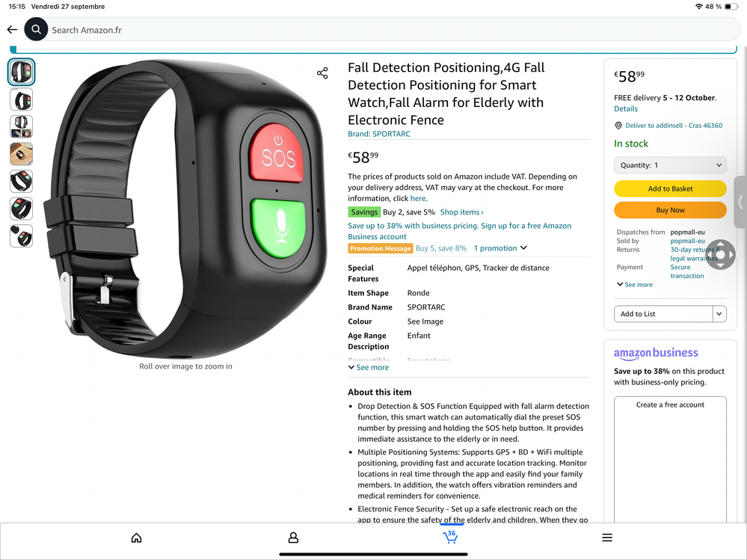The image size is (747, 560).
Task: Open the Home tab icon
Action: click(x=136, y=538)
